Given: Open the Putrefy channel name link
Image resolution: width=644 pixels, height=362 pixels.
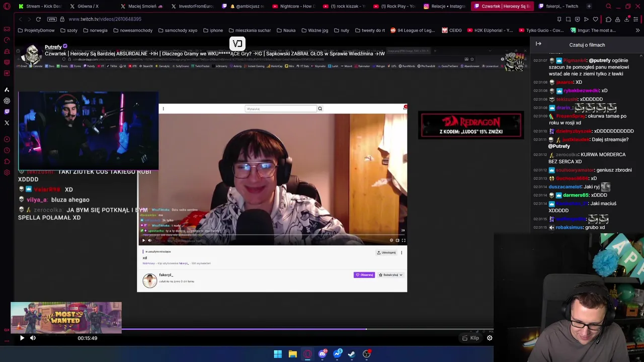Looking at the screenshot, I should [x=53, y=47].
